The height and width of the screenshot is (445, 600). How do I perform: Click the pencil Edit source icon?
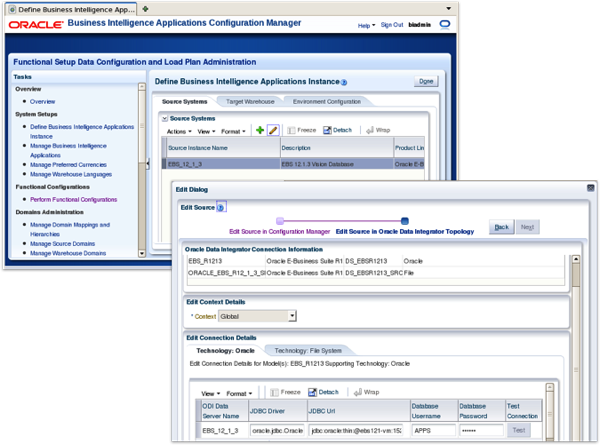tap(273, 130)
